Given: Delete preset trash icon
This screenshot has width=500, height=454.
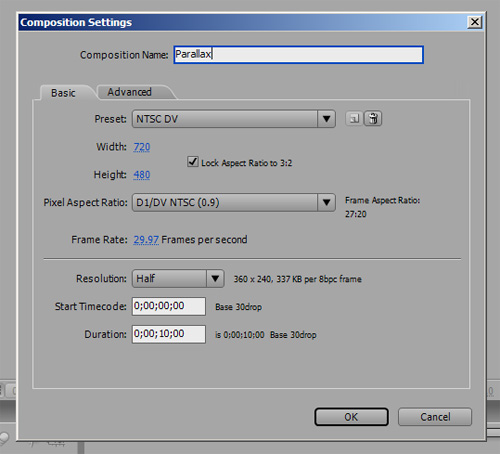Looking at the screenshot, I should tap(373, 119).
